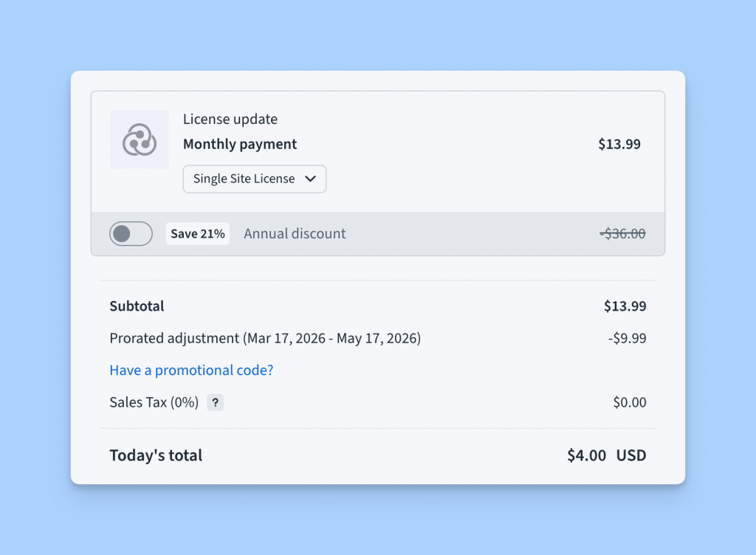This screenshot has height=555, width=756.
Task: Select the 'License update' header item
Action: 230,119
